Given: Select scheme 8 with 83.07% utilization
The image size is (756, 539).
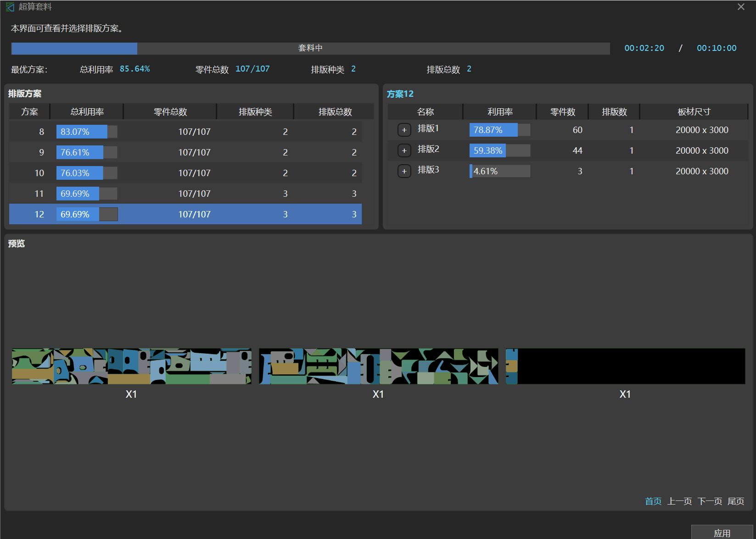Looking at the screenshot, I should (185, 132).
